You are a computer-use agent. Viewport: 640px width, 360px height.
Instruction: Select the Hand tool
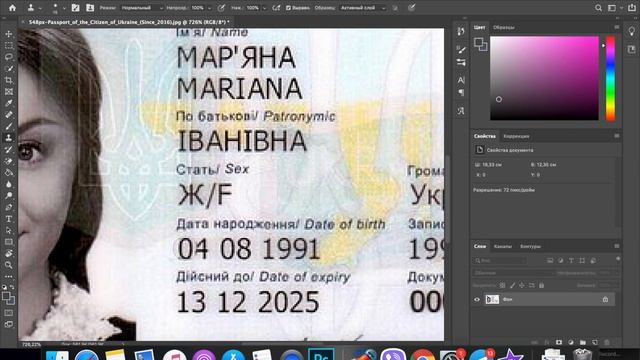coord(9,253)
